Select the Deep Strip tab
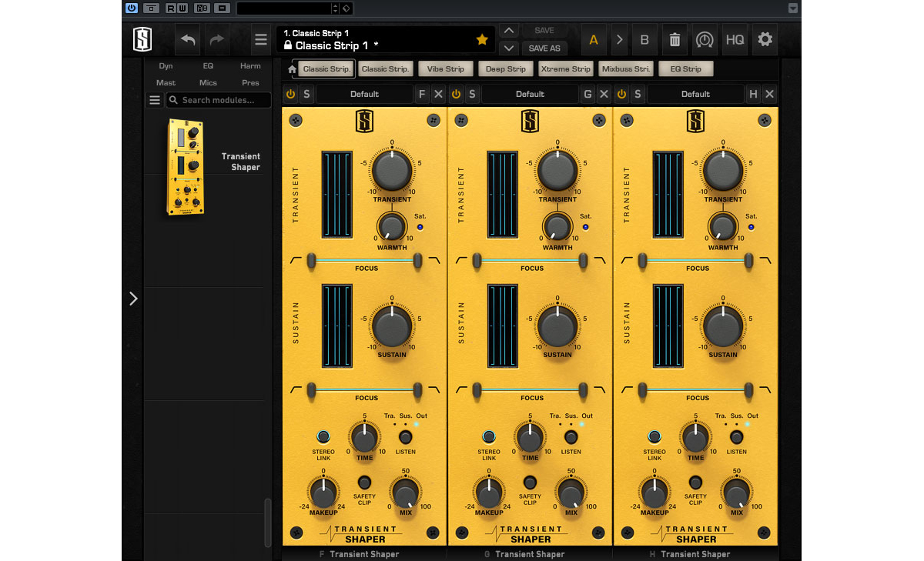The image size is (924, 561). tap(506, 69)
